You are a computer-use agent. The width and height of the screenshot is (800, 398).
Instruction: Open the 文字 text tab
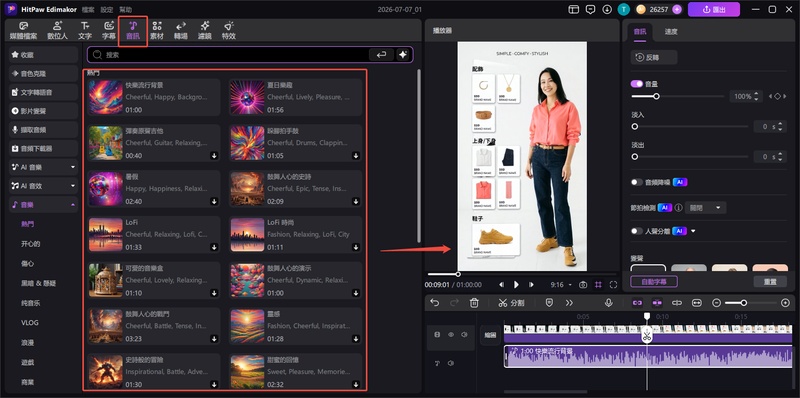tap(85, 31)
